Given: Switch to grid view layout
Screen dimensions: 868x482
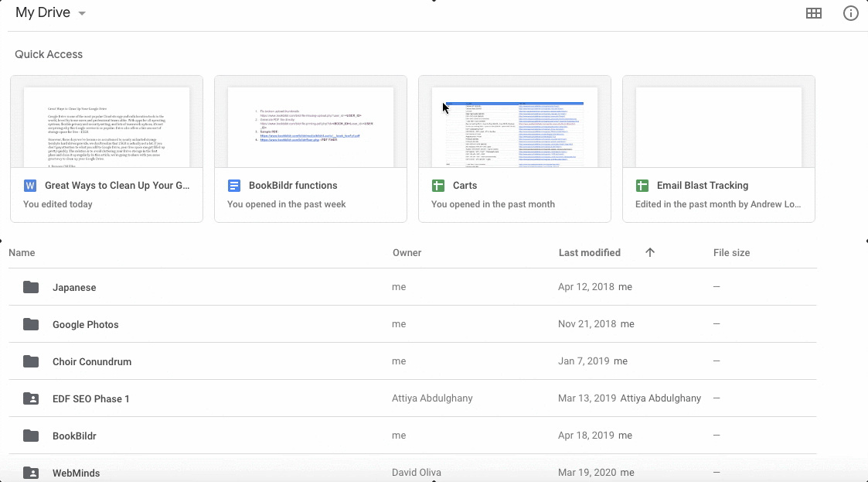Looking at the screenshot, I should [813, 13].
